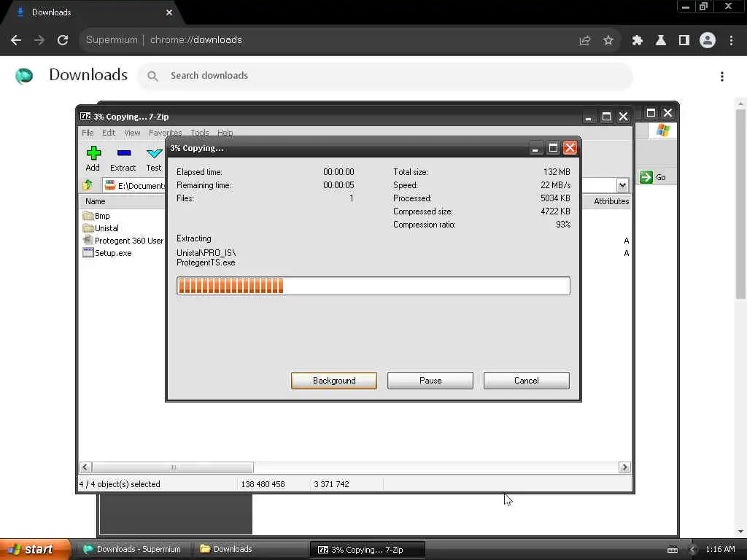Click the 4 / 4 object(s) selected status
This screenshot has width=747, height=560.
120,484
